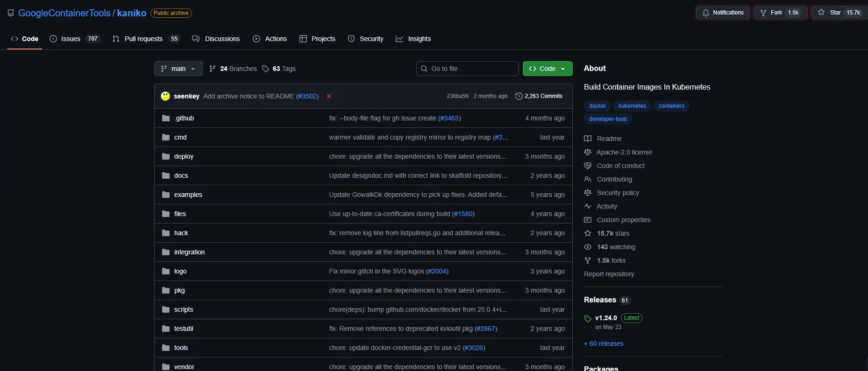Click the docs folder icon

pos(166,175)
